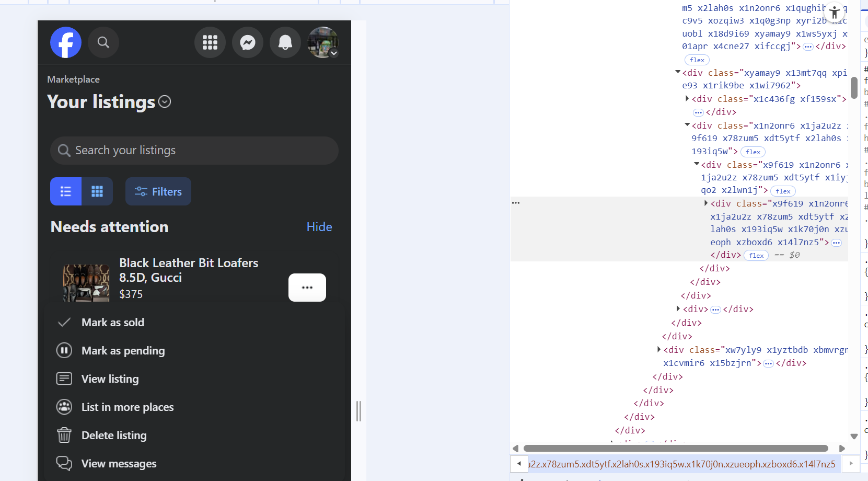Collapse the xyamay9 x13mt7qq div node
The image size is (868, 481).
point(678,72)
